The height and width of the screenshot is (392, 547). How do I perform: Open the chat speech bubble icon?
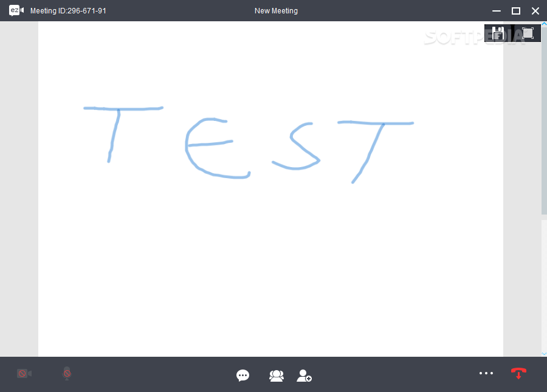tap(243, 376)
